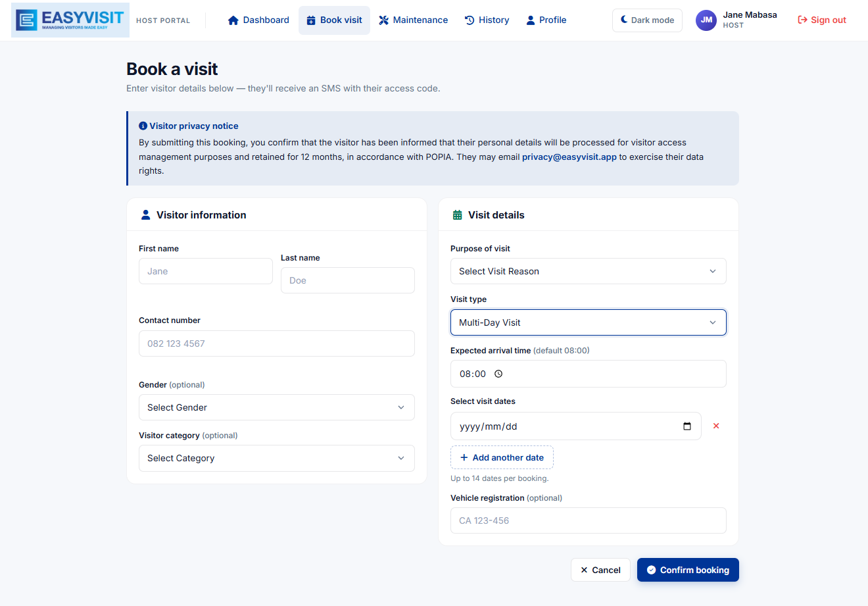
Task: Click the Jane Mabasa user name
Action: [x=750, y=14]
